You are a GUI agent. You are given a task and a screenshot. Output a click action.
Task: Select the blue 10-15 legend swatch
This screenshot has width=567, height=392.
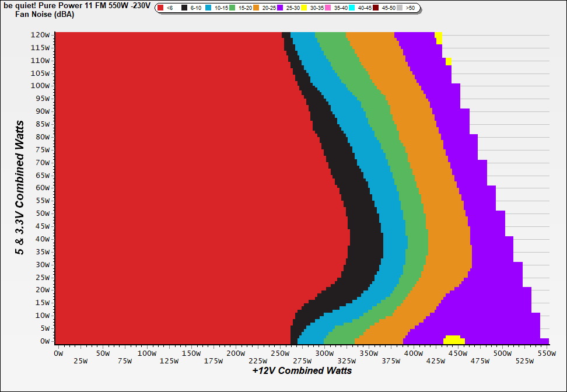(x=209, y=8)
